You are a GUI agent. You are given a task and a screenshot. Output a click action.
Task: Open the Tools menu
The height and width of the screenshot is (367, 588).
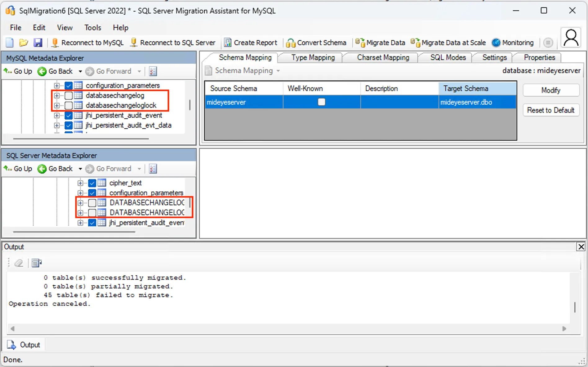pos(92,28)
